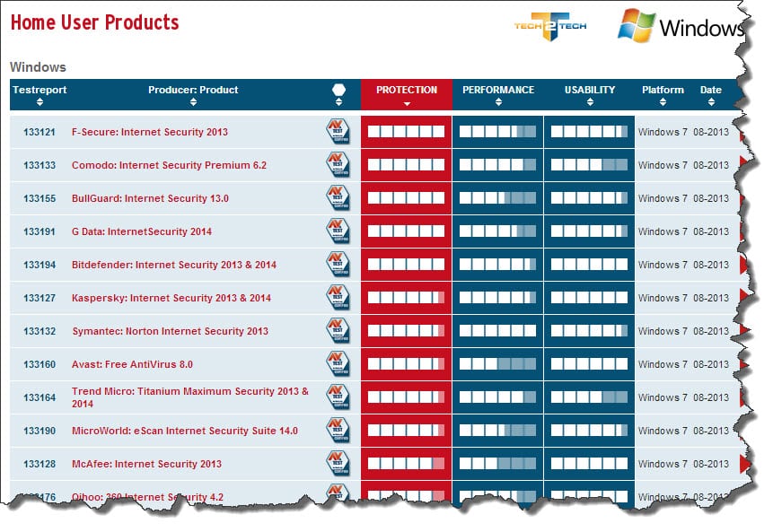Click the Windows section subheading above table
Image resolution: width=773 pixels, height=532 pixels.
pos(38,67)
